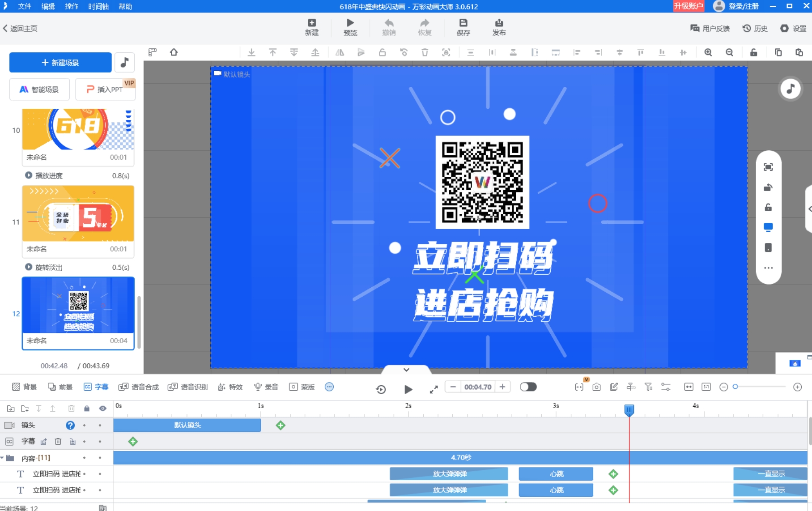This screenshot has height=511, width=812.
Task: Return to home via 返回主页
Action: [20, 28]
